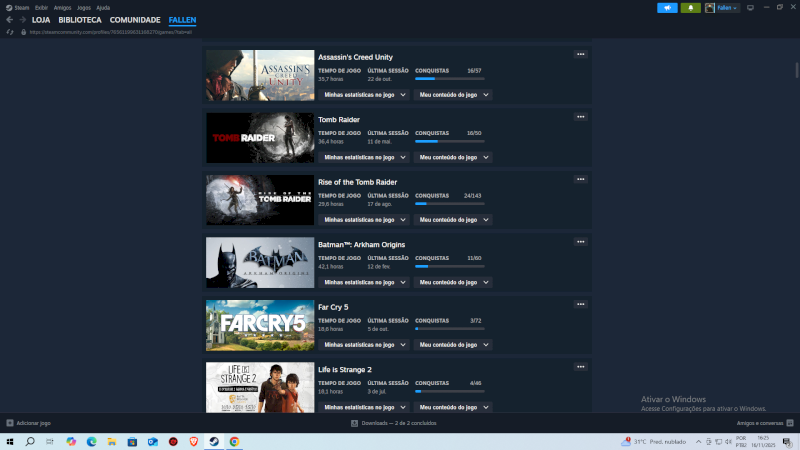The image size is (800, 450).
Task: Go to the FALLEN profile tab
Action: (x=182, y=20)
